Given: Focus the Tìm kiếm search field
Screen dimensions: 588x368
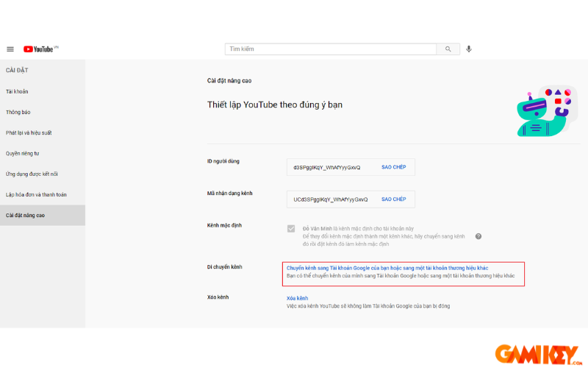Looking at the screenshot, I should (330, 49).
